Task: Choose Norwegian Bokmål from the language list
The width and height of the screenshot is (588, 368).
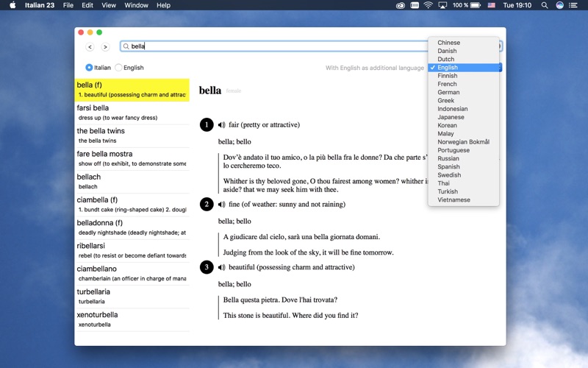Action: pos(464,141)
